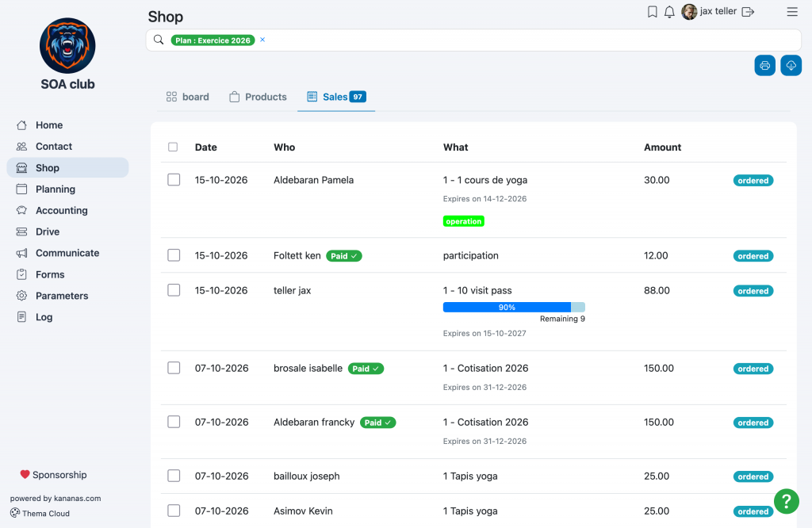Open the Thema Cloud theme link
The image size is (812, 528).
[40, 514]
